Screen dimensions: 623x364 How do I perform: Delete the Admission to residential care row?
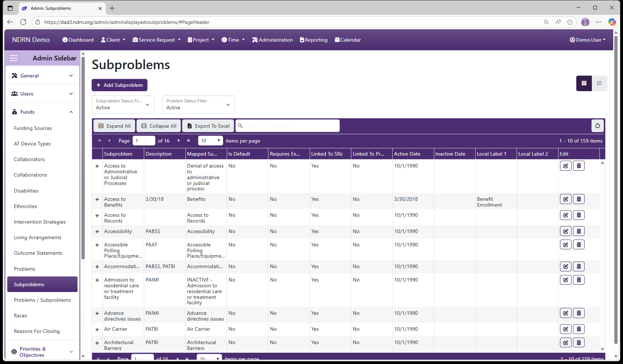(578, 280)
